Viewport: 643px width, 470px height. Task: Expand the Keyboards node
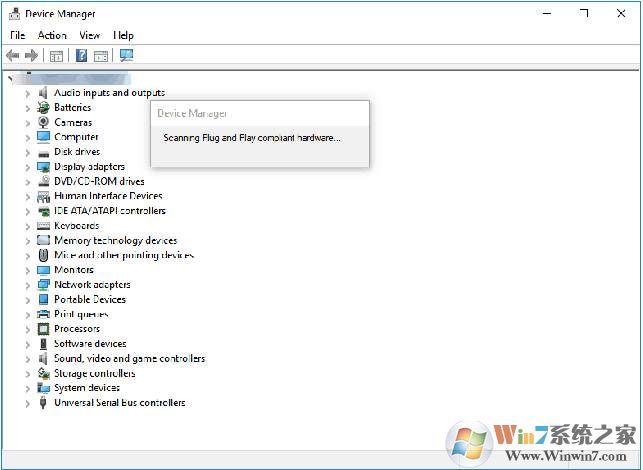click(x=27, y=226)
